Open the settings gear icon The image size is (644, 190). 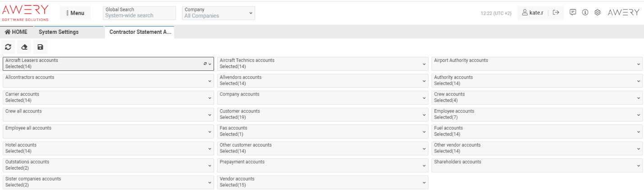598,13
